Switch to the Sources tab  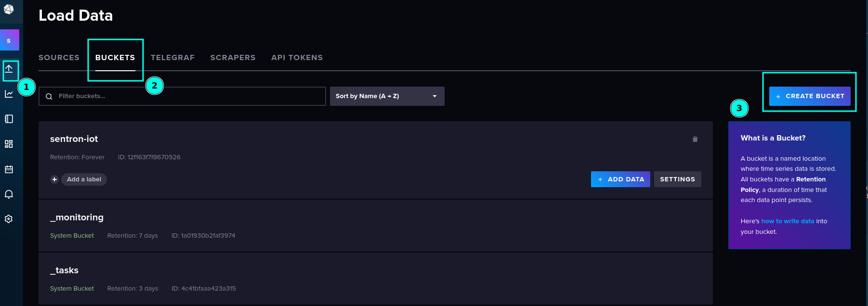(x=59, y=57)
